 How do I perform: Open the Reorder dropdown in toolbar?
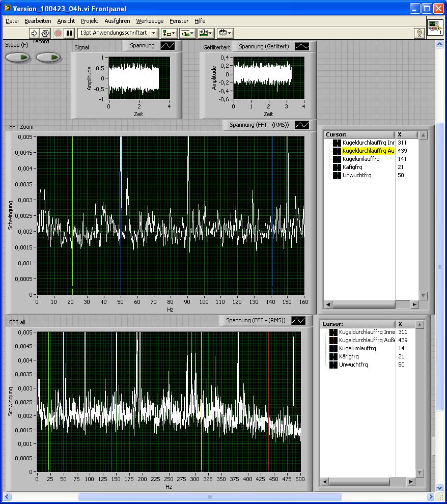(x=225, y=33)
